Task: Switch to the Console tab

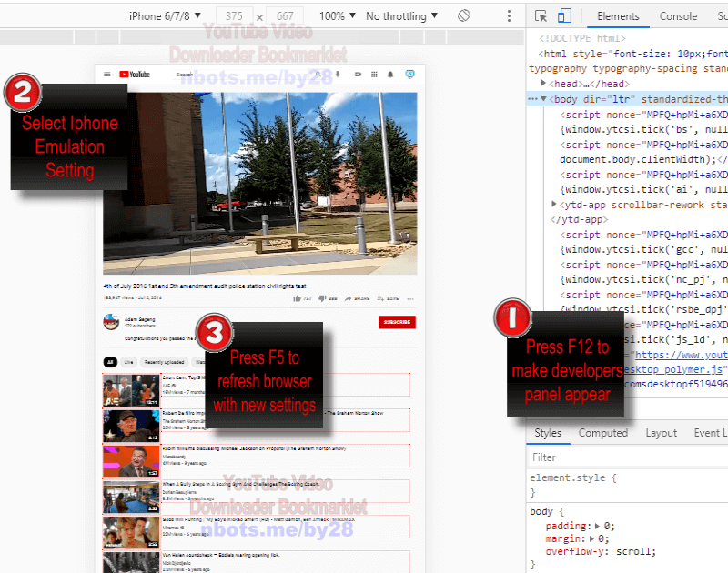Action: pos(678,16)
